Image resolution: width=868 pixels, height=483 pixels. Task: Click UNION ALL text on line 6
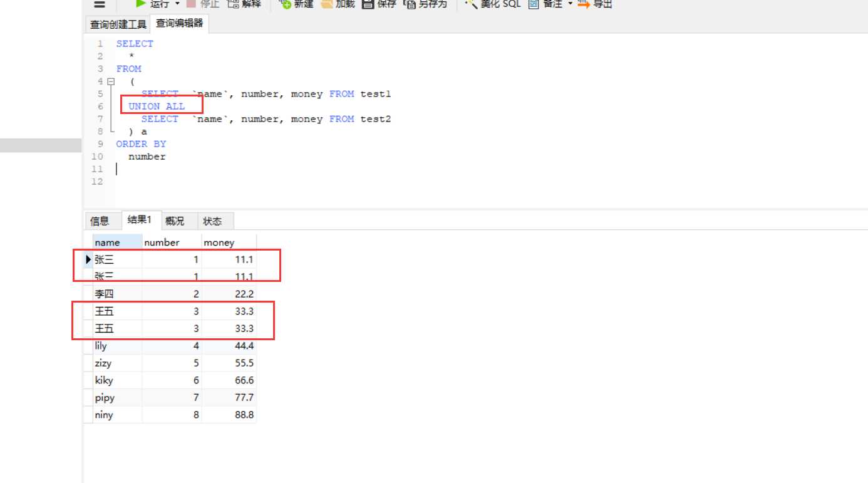[157, 106]
